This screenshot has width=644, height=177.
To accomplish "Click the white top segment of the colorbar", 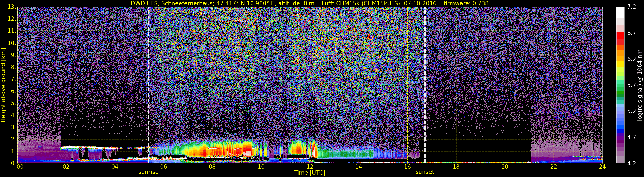I will [620, 12].
